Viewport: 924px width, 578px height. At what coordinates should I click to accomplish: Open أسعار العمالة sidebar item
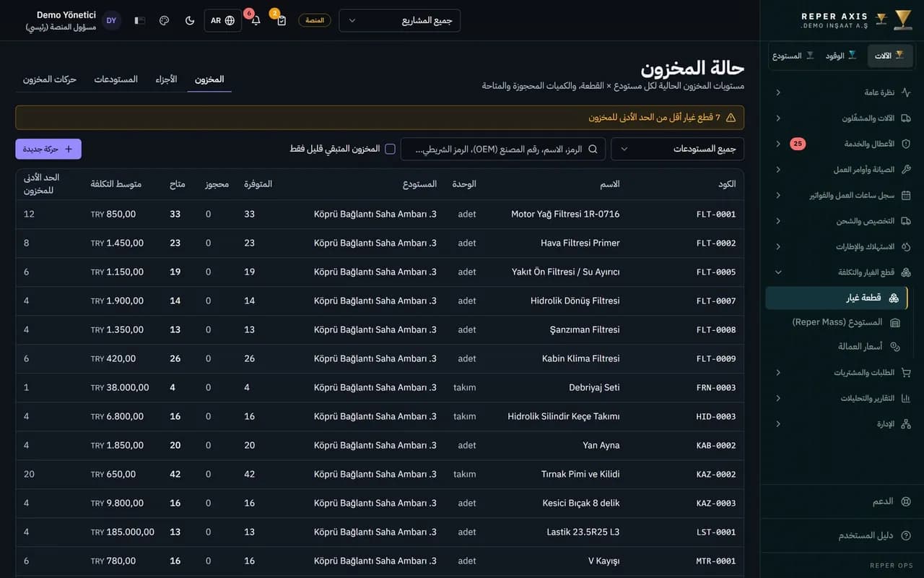[x=837, y=347]
